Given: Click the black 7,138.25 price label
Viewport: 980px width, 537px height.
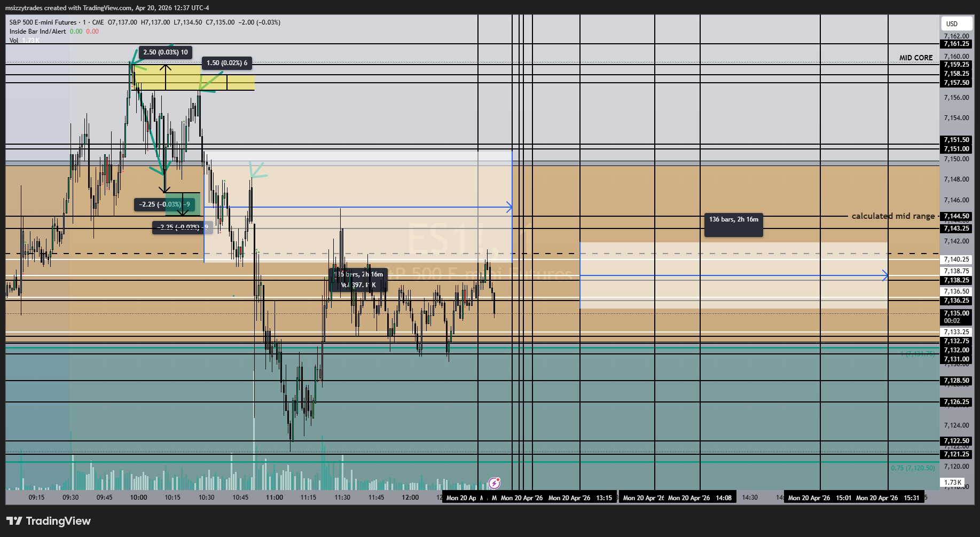Looking at the screenshot, I should (x=957, y=280).
